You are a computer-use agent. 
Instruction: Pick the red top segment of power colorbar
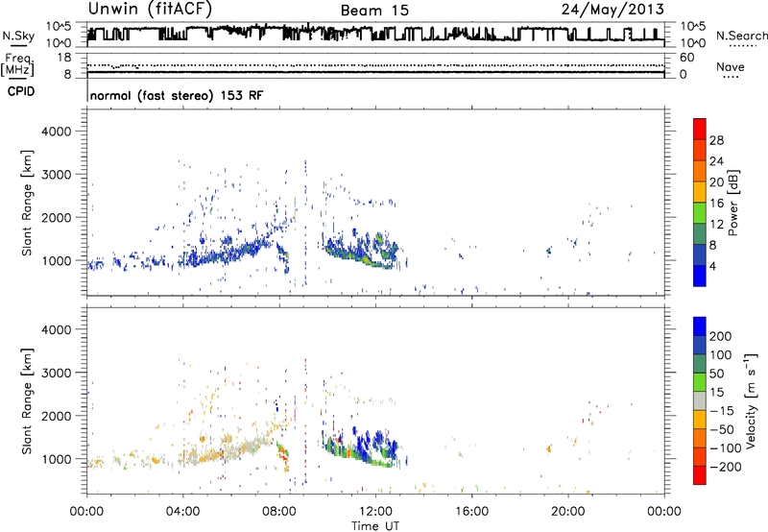[x=700, y=129]
